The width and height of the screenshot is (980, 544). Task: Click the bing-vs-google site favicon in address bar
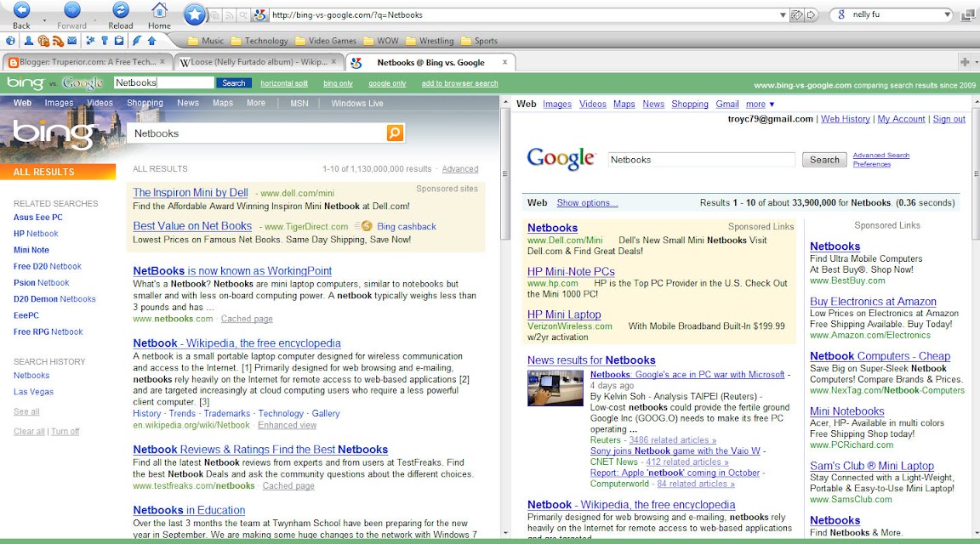(260, 15)
